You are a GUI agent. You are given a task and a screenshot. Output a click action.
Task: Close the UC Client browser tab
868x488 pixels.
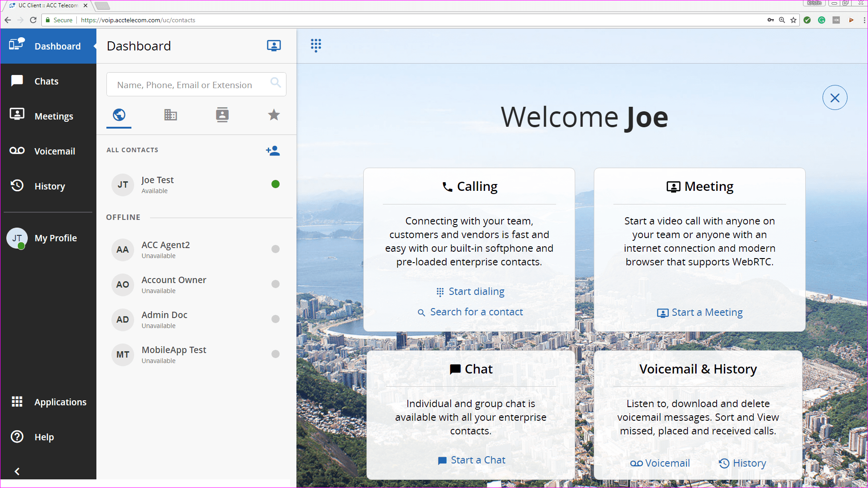point(85,5)
